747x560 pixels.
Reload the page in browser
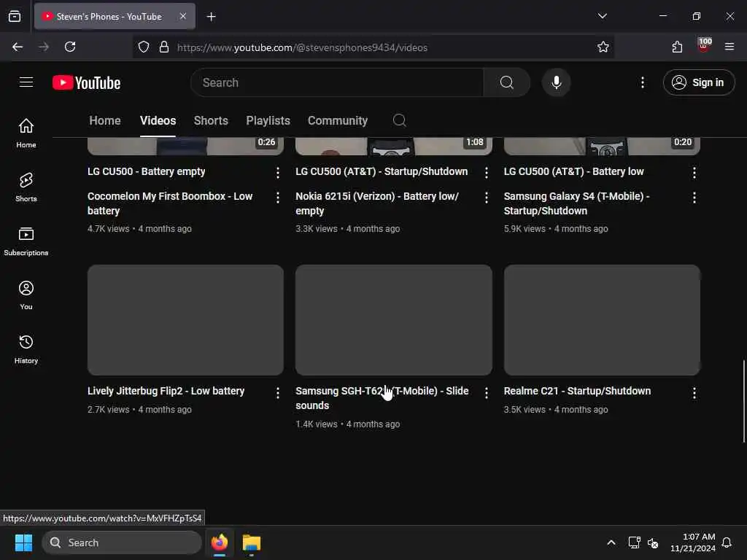coord(70,47)
